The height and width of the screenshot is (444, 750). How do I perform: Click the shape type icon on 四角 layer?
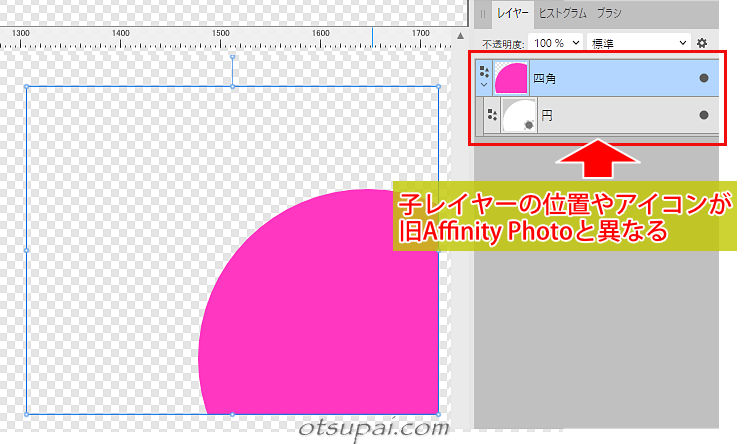coord(485,71)
